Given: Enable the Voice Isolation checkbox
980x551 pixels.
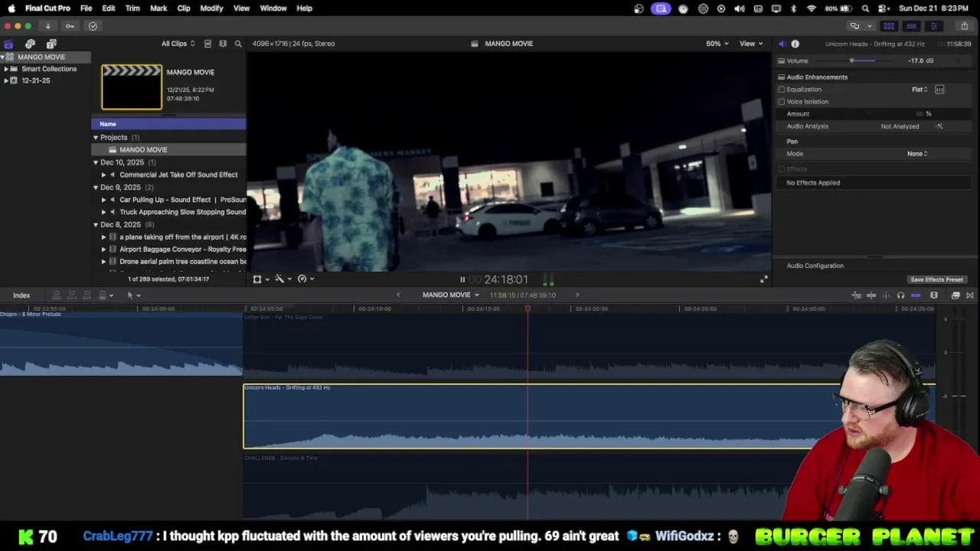Looking at the screenshot, I should [782, 102].
